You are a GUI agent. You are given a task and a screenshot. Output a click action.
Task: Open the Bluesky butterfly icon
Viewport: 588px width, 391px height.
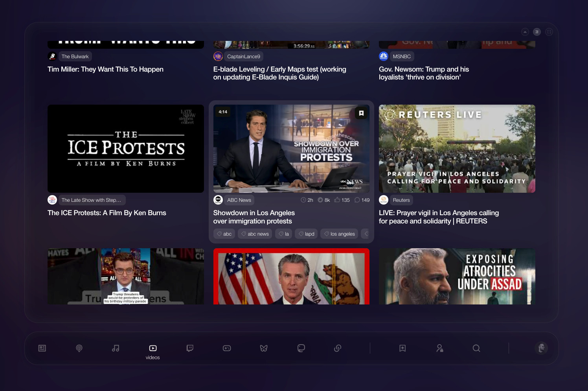(264, 348)
